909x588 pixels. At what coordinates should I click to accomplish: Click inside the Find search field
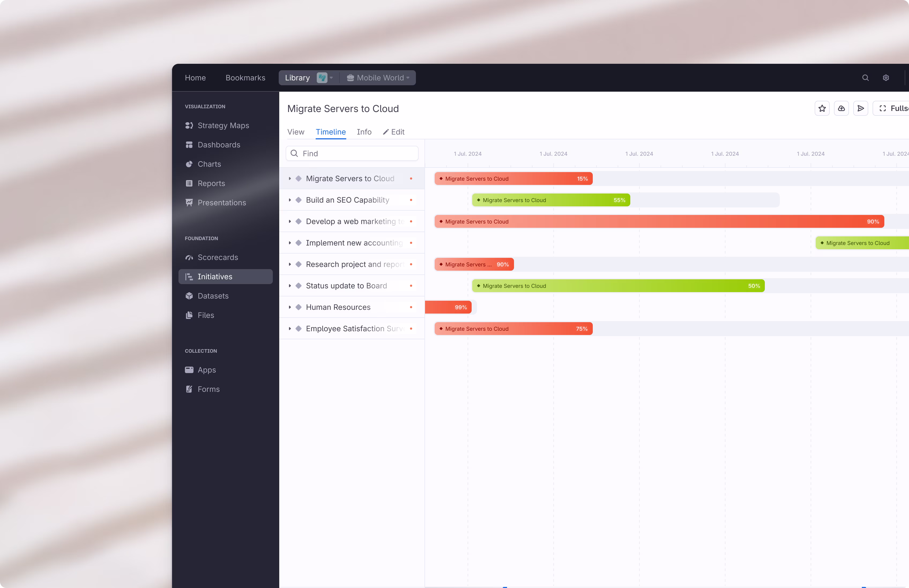point(352,153)
